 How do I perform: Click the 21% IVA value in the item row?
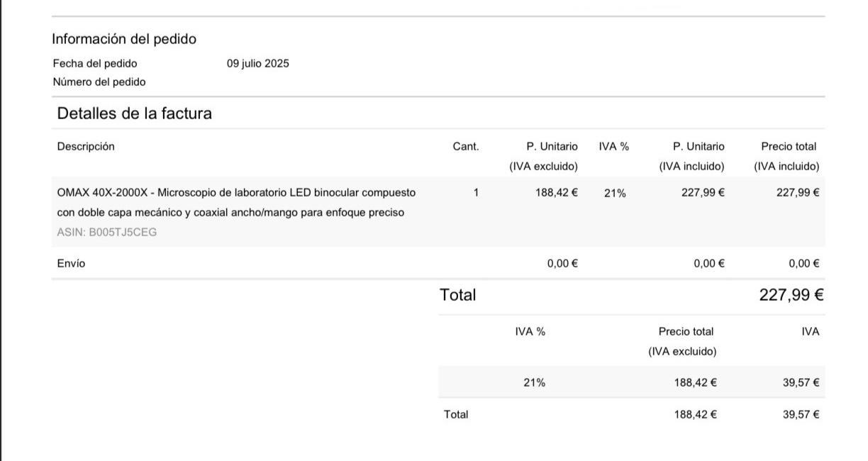[x=615, y=193]
